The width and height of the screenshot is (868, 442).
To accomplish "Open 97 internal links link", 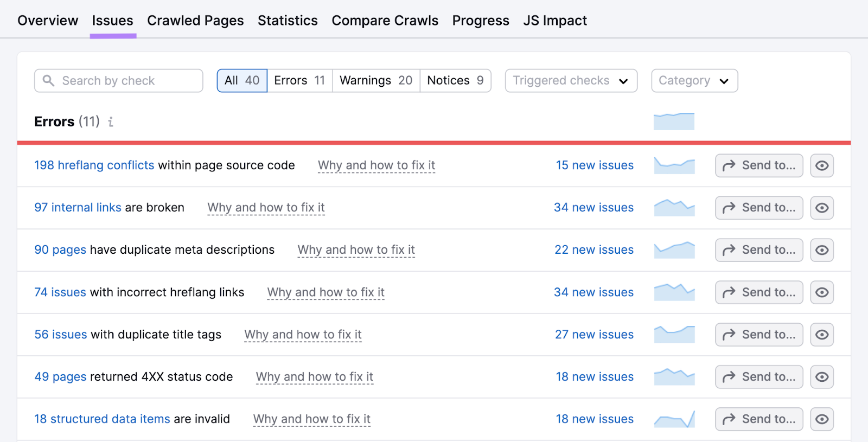I will click(78, 208).
